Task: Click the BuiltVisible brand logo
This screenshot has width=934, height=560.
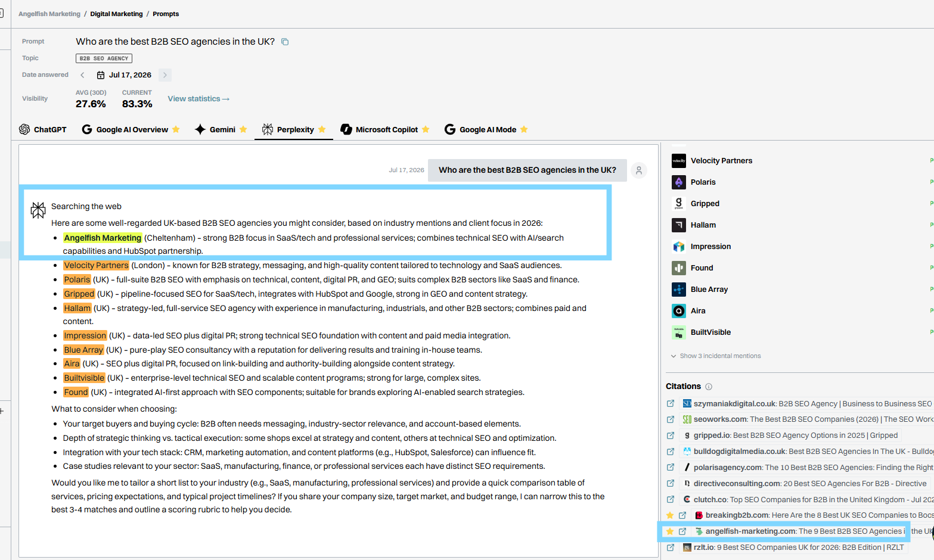Action: tap(679, 332)
